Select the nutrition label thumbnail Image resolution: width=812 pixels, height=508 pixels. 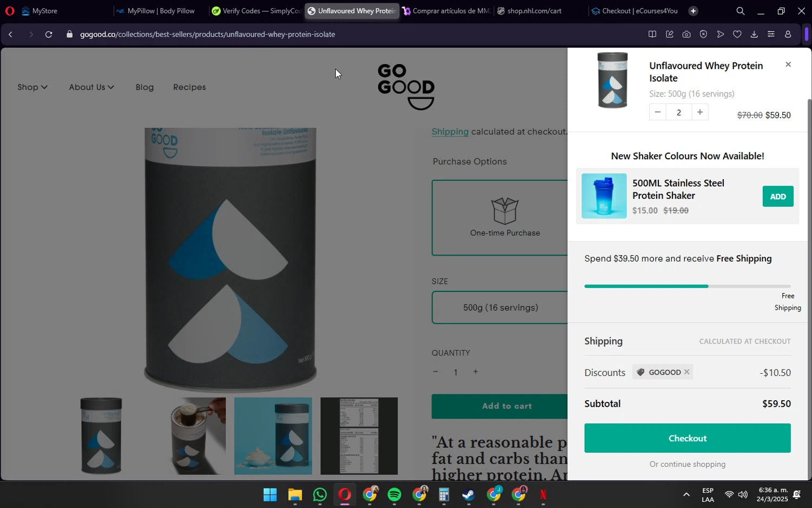[359, 436]
